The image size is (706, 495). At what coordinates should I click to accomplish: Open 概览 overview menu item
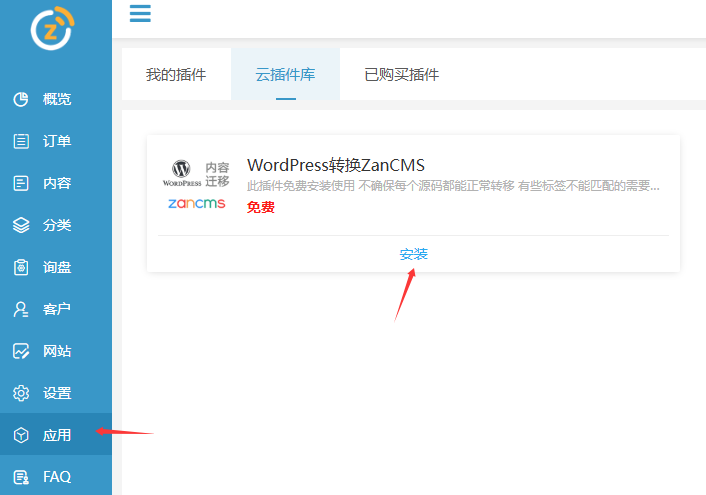(x=56, y=99)
